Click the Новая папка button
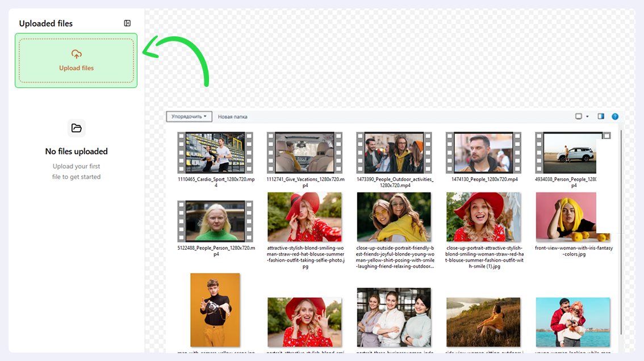Screen dimensions: 644x361 [232, 116]
